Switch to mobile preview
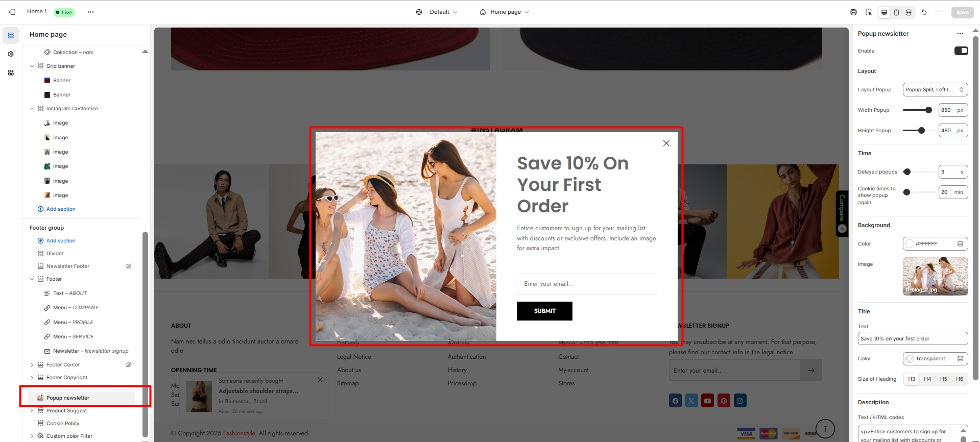Screen dimensions: 980x442 [x=896, y=12]
